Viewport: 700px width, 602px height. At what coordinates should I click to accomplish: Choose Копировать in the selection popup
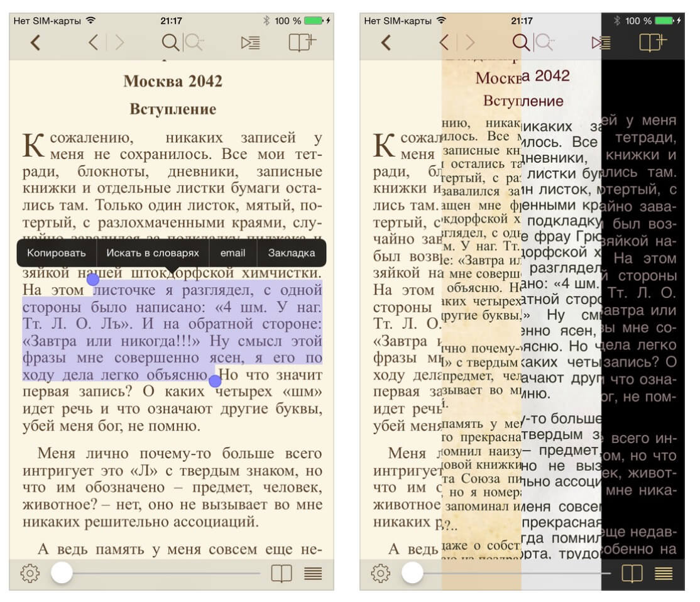(57, 253)
